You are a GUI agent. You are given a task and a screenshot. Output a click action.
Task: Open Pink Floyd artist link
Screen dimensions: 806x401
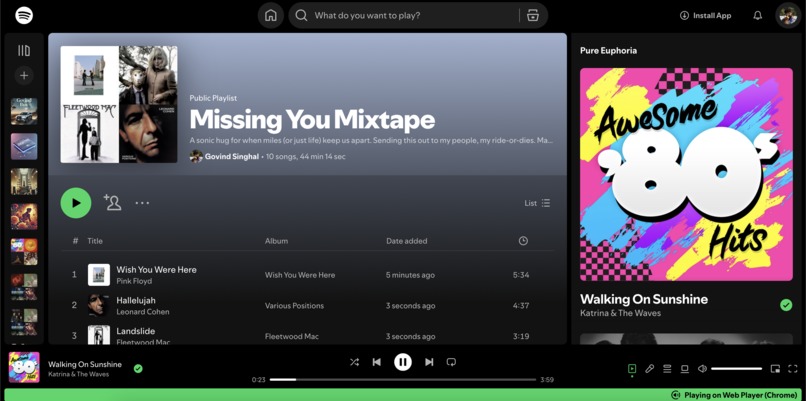(x=134, y=281)
